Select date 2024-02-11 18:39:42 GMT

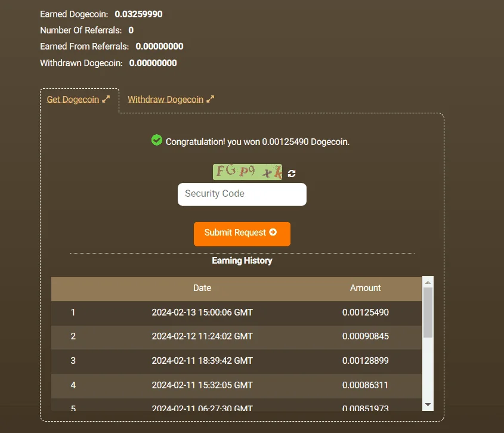202,361
